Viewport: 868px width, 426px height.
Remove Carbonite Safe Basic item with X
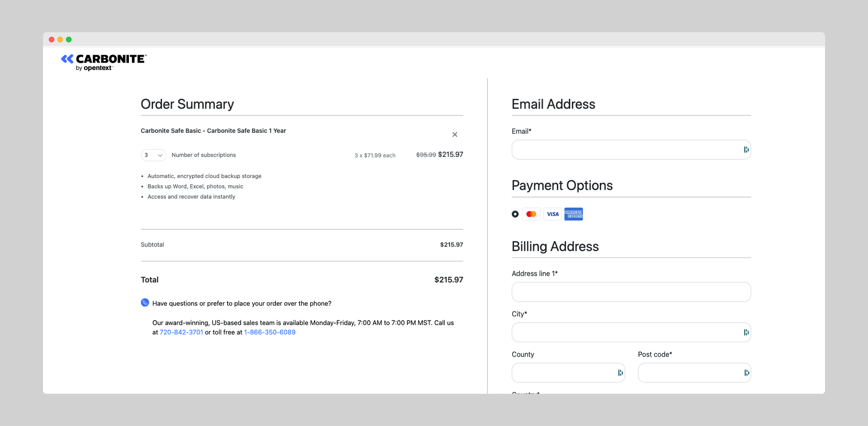[x=455, y=135]
